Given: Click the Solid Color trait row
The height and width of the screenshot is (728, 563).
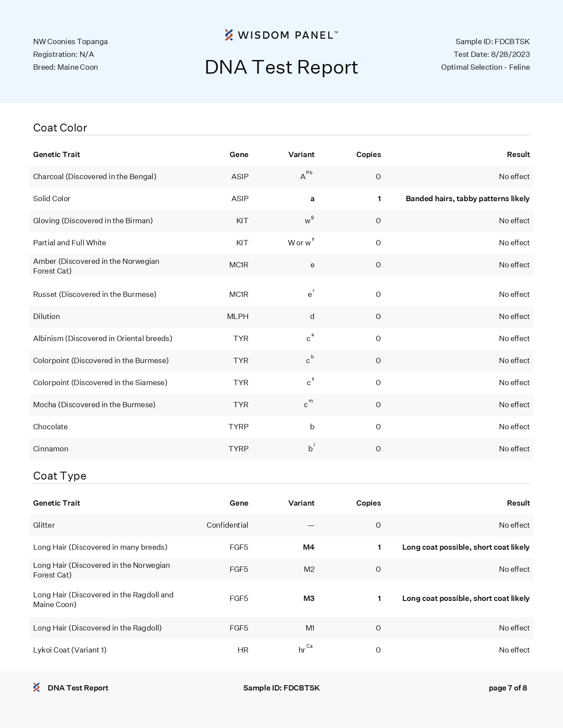Looking at the screenshot, I should coord(281,199).
